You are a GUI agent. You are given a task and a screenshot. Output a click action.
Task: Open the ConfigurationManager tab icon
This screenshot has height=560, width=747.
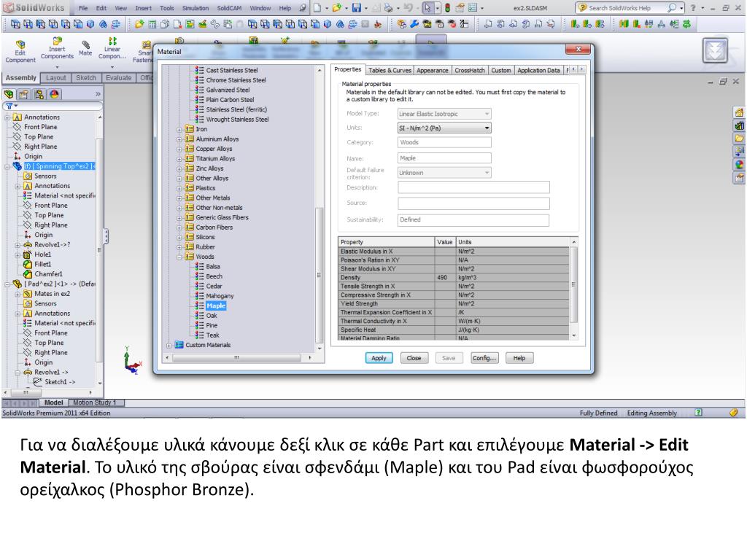pos(39,94)
